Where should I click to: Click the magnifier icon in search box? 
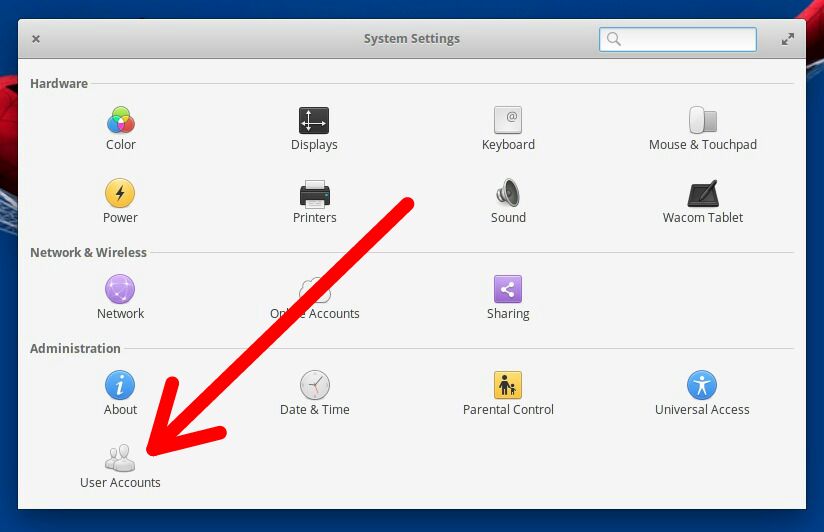[613, 39]
